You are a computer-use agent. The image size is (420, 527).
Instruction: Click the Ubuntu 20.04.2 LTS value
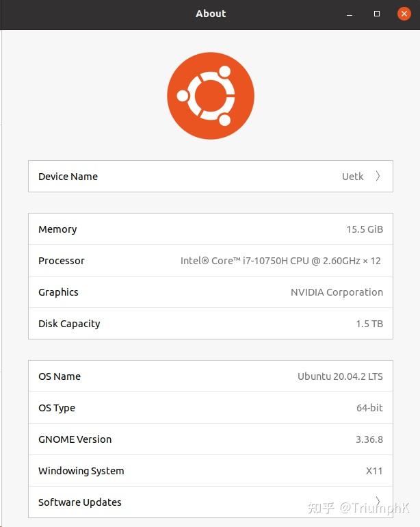click(x=340, y=376)
